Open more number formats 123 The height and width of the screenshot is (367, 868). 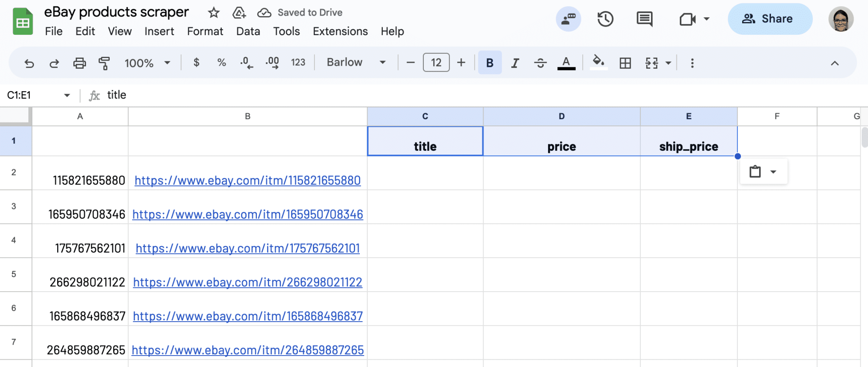tap(298, 63)
